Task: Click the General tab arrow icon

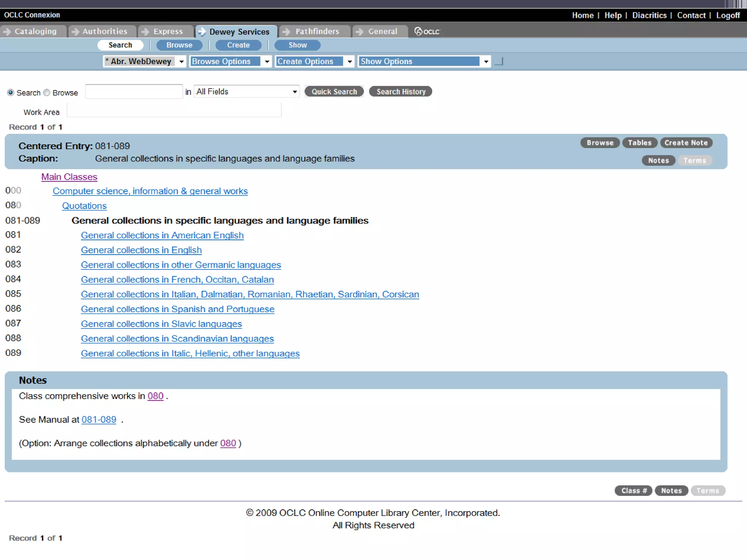Action: click(360, 32)
